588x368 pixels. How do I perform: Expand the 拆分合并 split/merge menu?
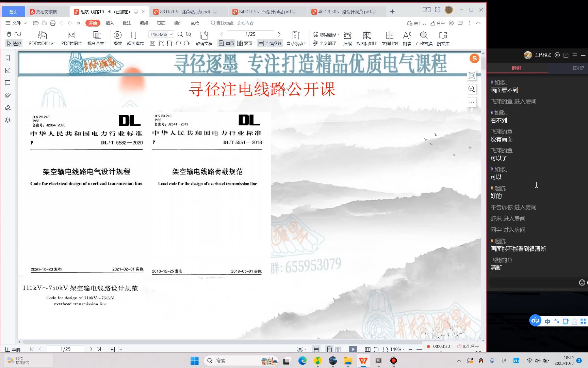click(x=97, y=39)
